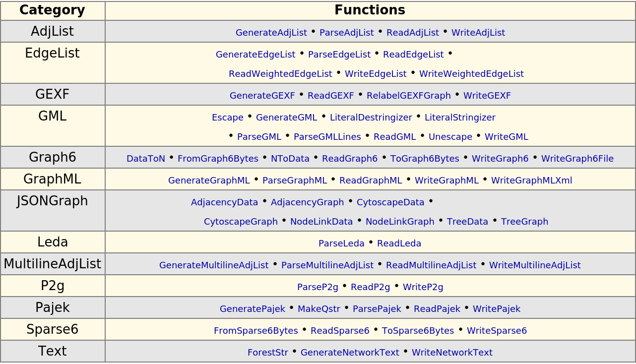Screen dimensions: 636x364
Task: Click the ParseLeda link
Action: click(x=341, y=243)
